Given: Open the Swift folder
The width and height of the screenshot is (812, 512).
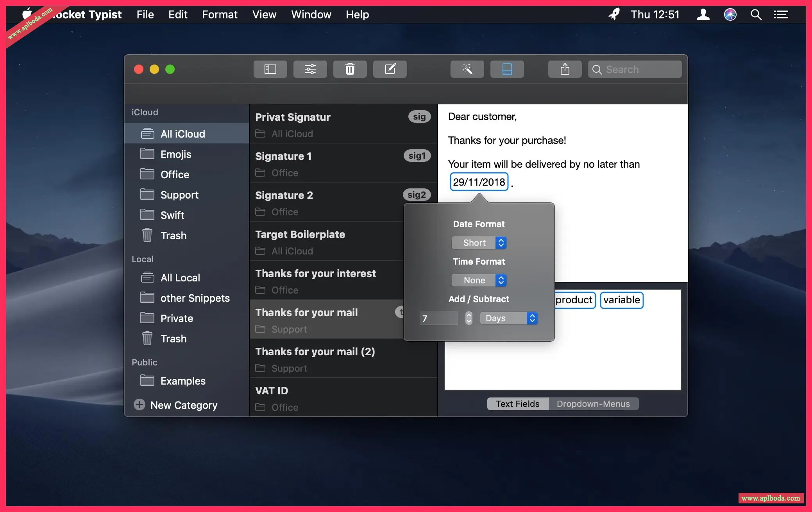Looking at the screenshot, I should [186, 215].
